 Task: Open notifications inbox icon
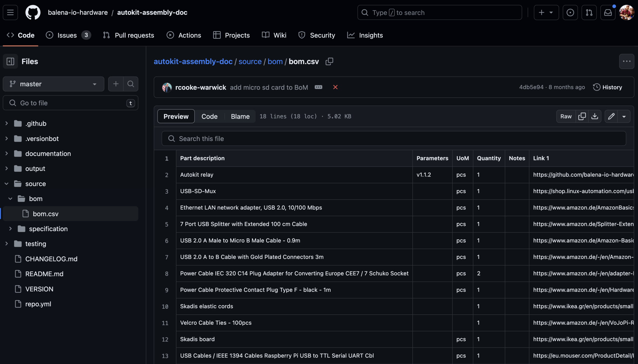click(608, 12)
